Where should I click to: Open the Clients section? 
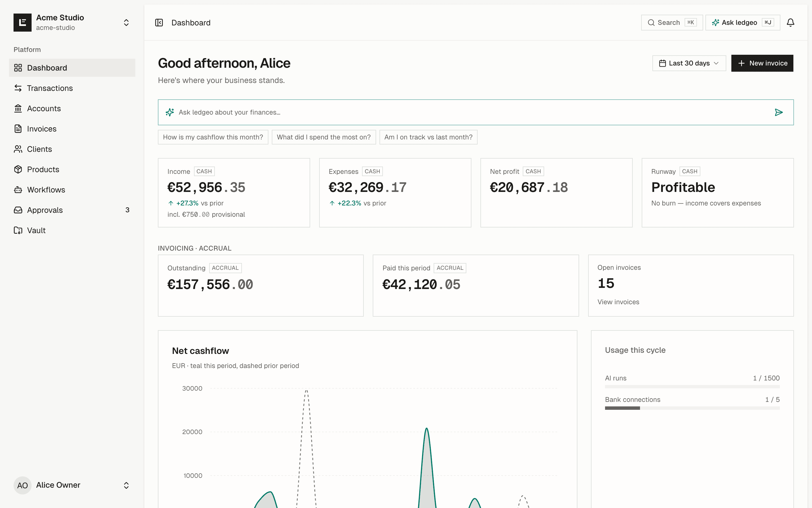(x=72, y=149)
